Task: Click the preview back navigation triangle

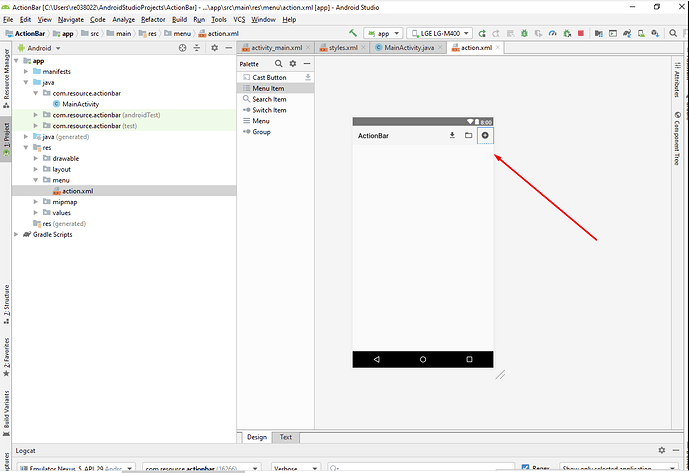Action: (x=377, y=359)
